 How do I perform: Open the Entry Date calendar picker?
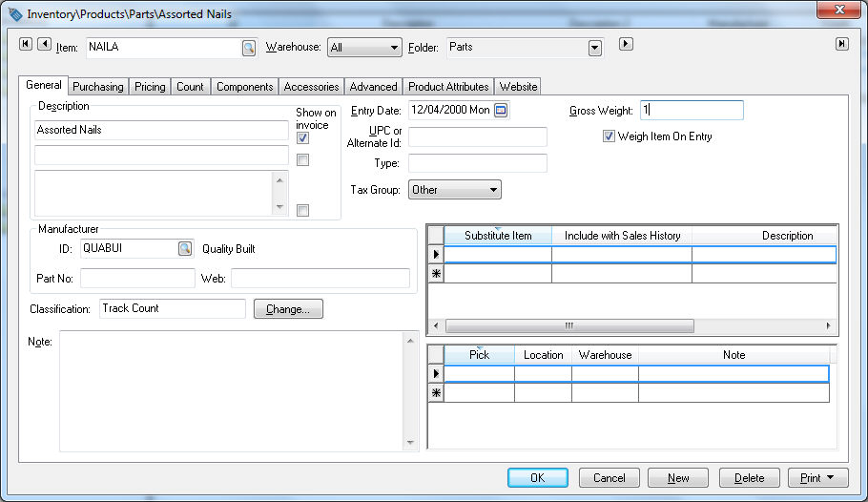501,111
